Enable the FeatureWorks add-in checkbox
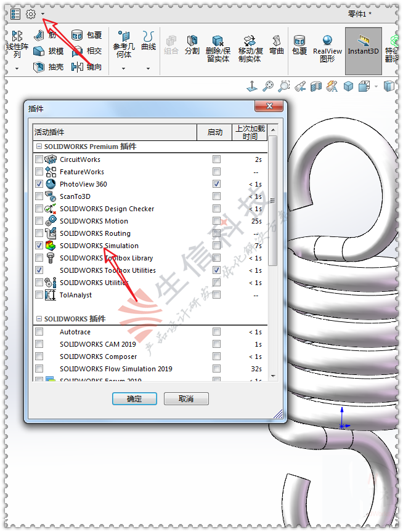 pos(39,172)
